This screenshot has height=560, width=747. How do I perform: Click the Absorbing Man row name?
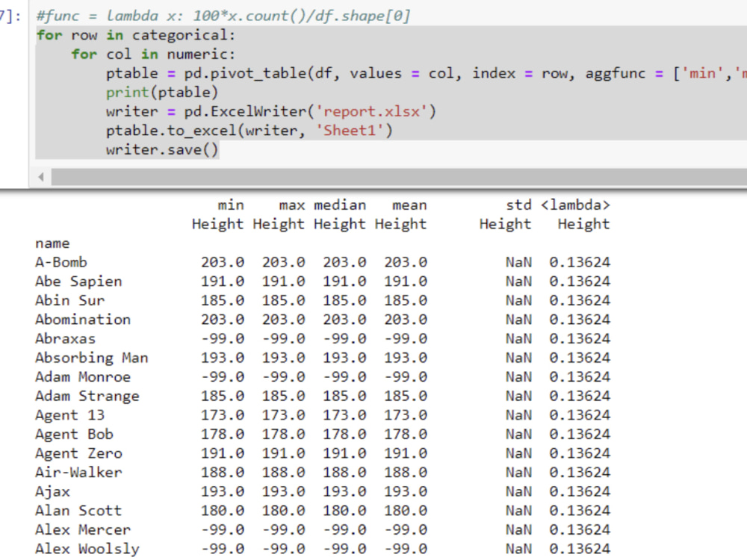coord(91,358)
